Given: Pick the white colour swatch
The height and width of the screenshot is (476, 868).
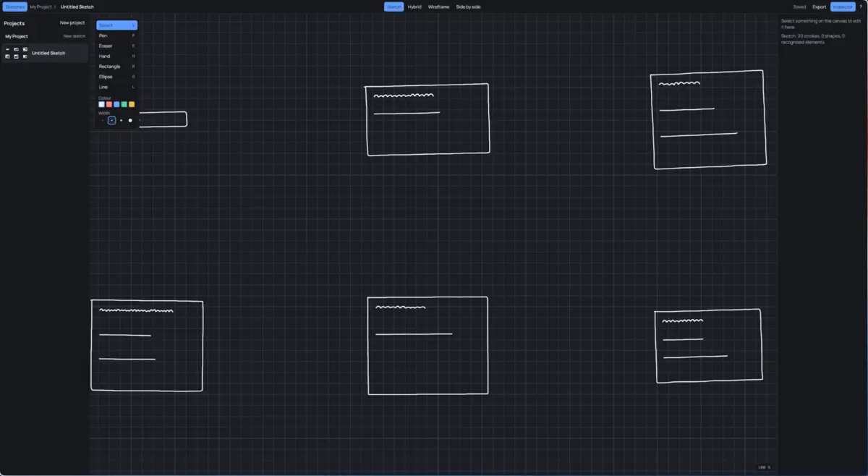Looking at the screenshot, I should [x=101, y=104].
